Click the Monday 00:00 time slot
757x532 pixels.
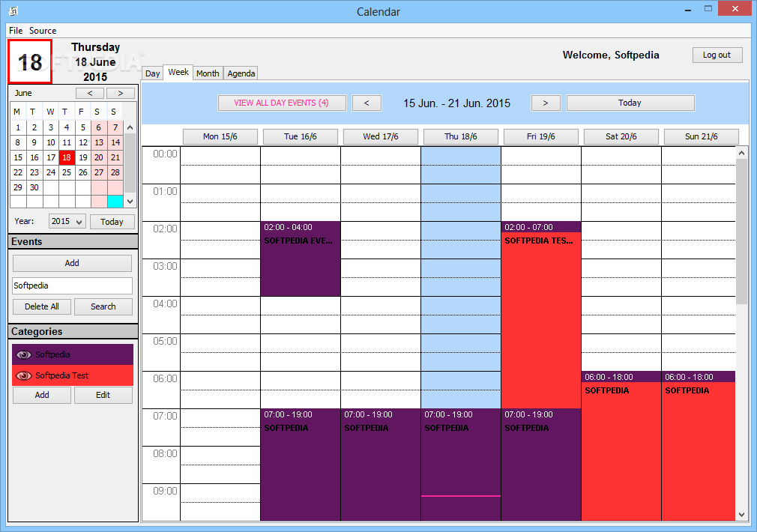tap(220, 156)
